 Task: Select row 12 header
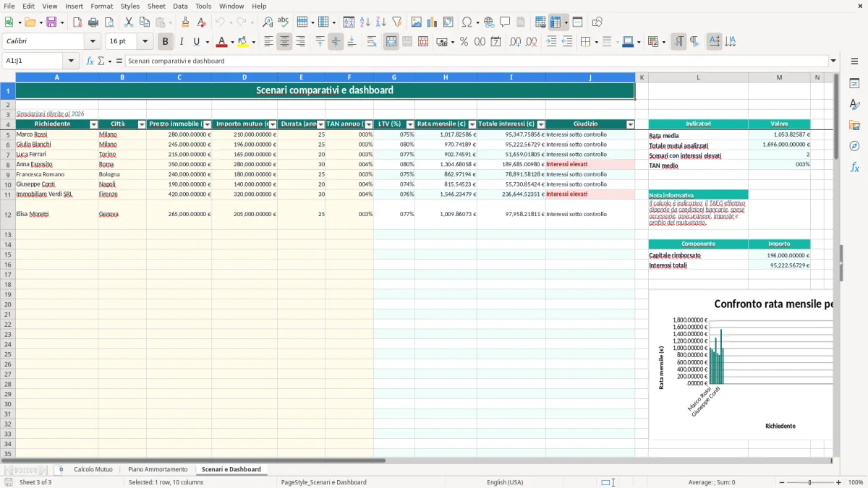8,214
